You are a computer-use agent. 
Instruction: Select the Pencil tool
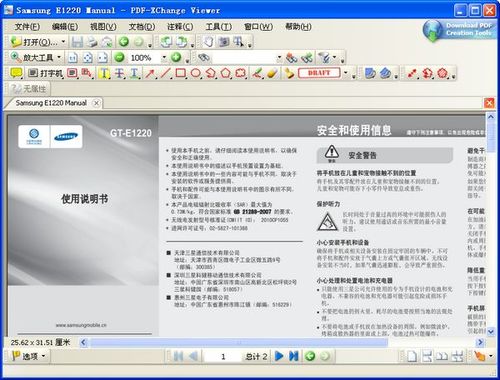tap(257, 73)
